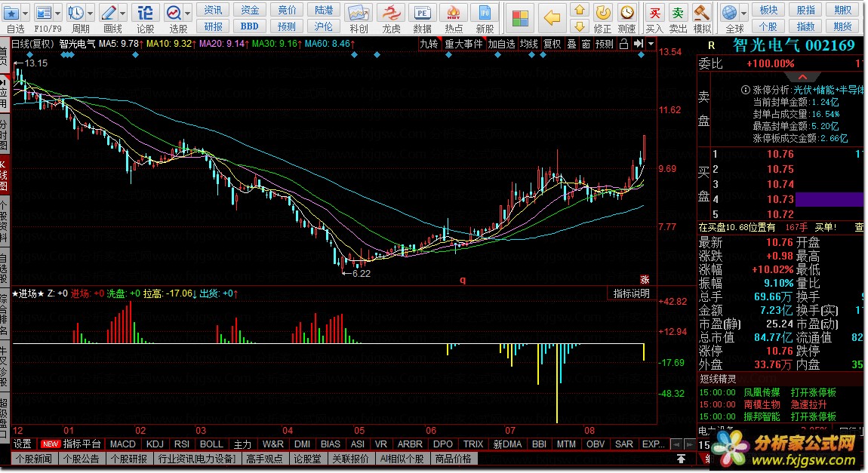Toggle the chart lock padlock icon
868x473 pixels.
tap(624, 44)
